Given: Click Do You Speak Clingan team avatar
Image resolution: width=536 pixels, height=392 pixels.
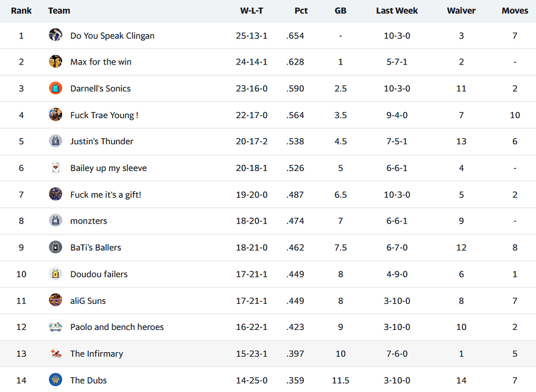Looking at the screenshot, I should 55,35.
